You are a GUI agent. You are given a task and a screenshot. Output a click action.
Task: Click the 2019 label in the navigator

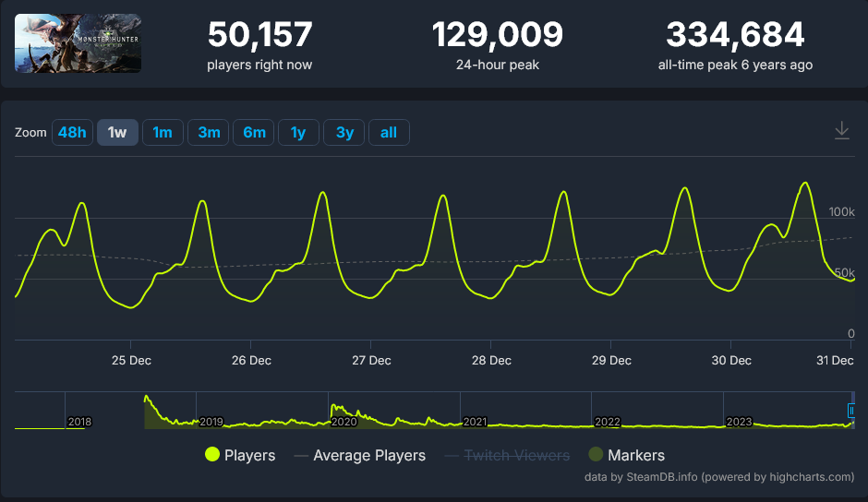pos(211,422)
